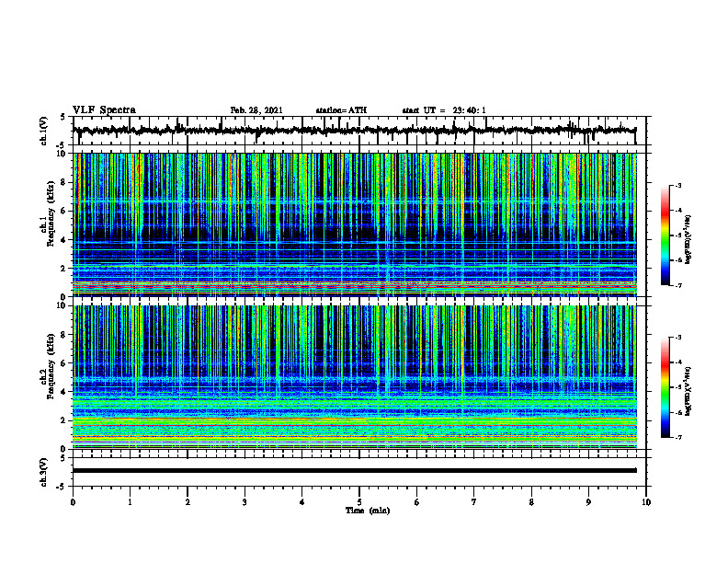The width and height of the screenshot is (728, 563).
Task: Click the ch.1 spectrogram color scale bar
Action: tap(665, 236)
